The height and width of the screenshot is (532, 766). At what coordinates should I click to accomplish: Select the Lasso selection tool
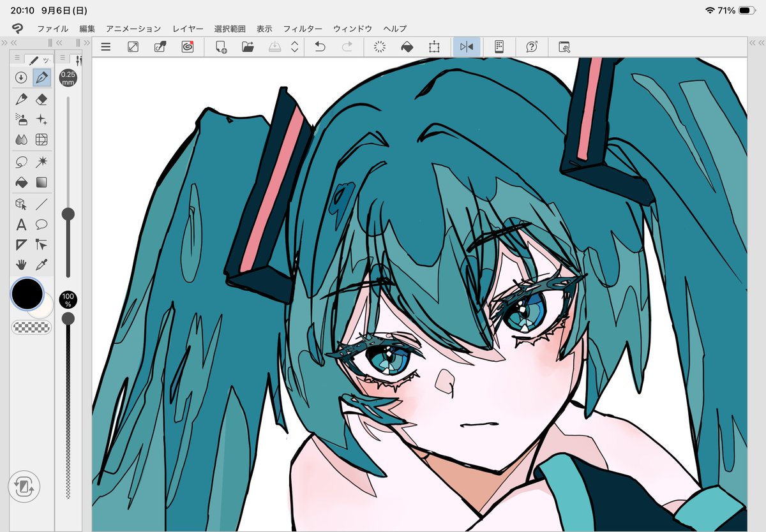click(x=21, y=161)
